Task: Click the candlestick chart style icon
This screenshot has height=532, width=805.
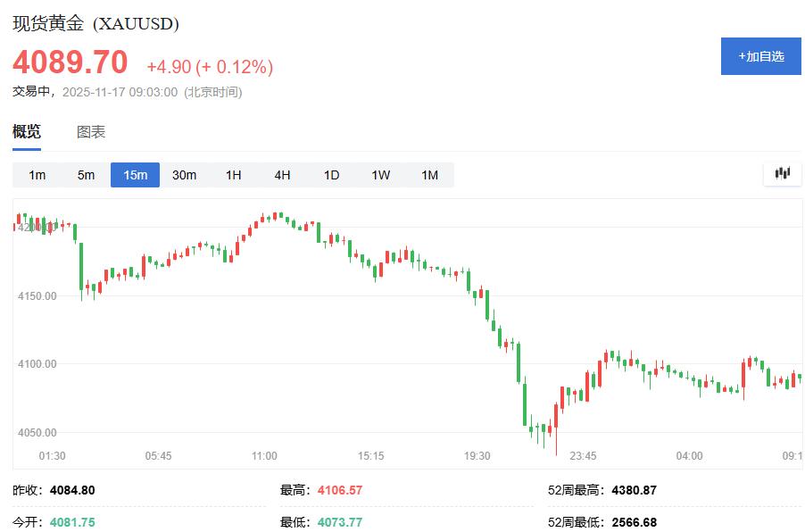Action: 781,174
